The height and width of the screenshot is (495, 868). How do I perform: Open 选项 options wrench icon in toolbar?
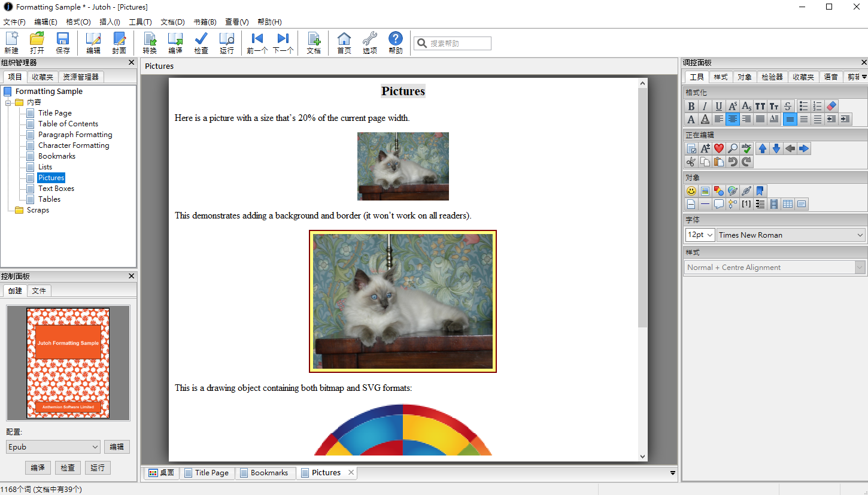point(370,43)
